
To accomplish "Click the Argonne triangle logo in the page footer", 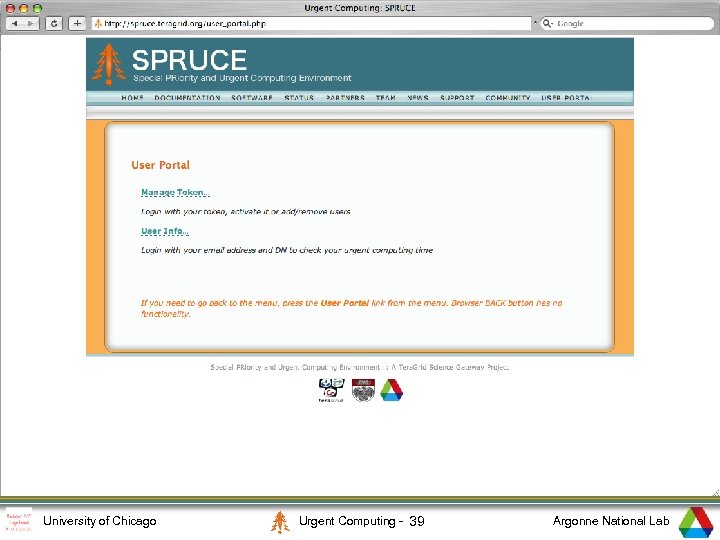I will point(392,390).
